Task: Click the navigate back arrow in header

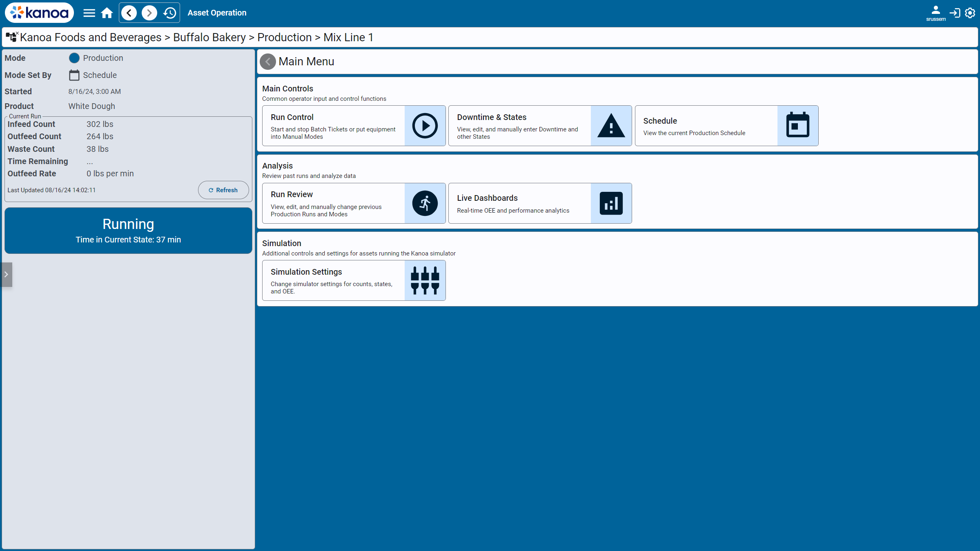Action: point(129,13)
